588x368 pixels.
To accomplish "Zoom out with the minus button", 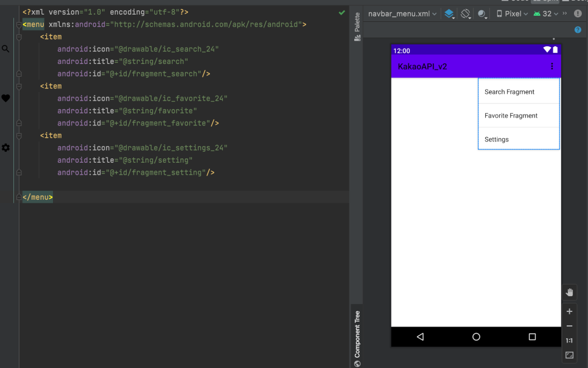I will 569,326.
